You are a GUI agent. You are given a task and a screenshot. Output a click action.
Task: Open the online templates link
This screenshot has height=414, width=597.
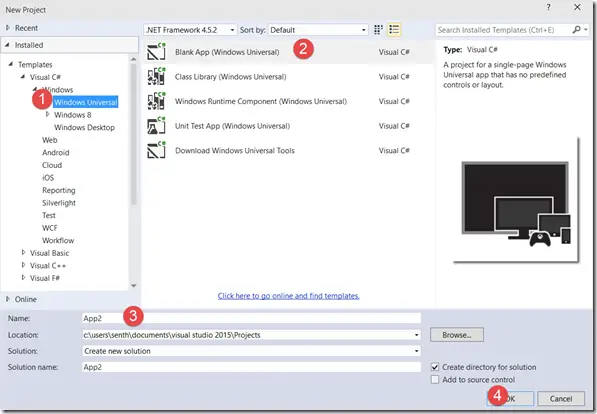click(x=289, y=296)
